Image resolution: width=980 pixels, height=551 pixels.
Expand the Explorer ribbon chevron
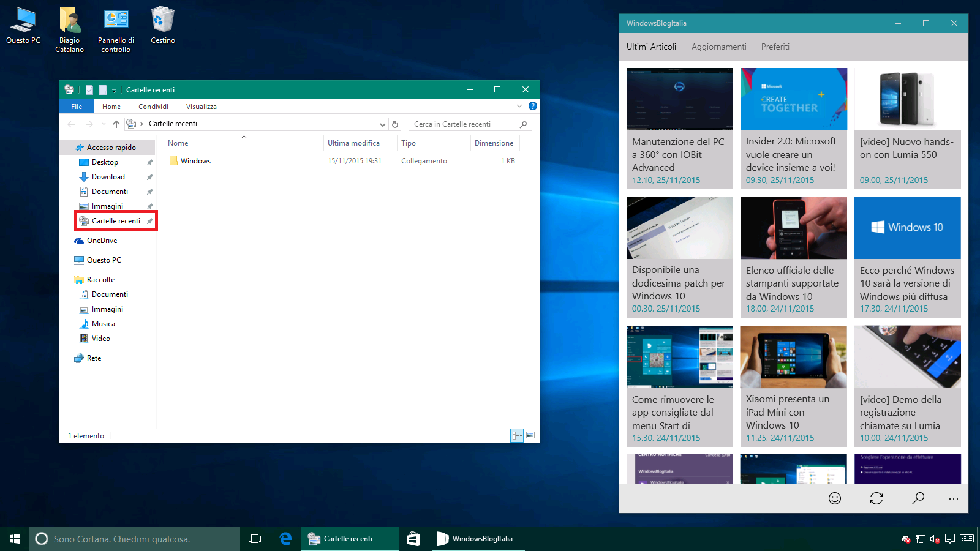pos(519,106)
